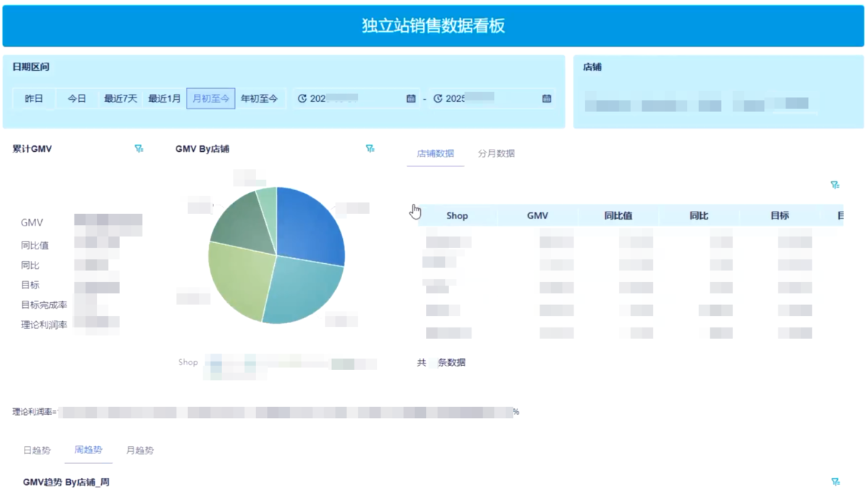This screenshot has height=501, width=868.
Task: Click the GMV column header in the table
Action: [537, 215]
